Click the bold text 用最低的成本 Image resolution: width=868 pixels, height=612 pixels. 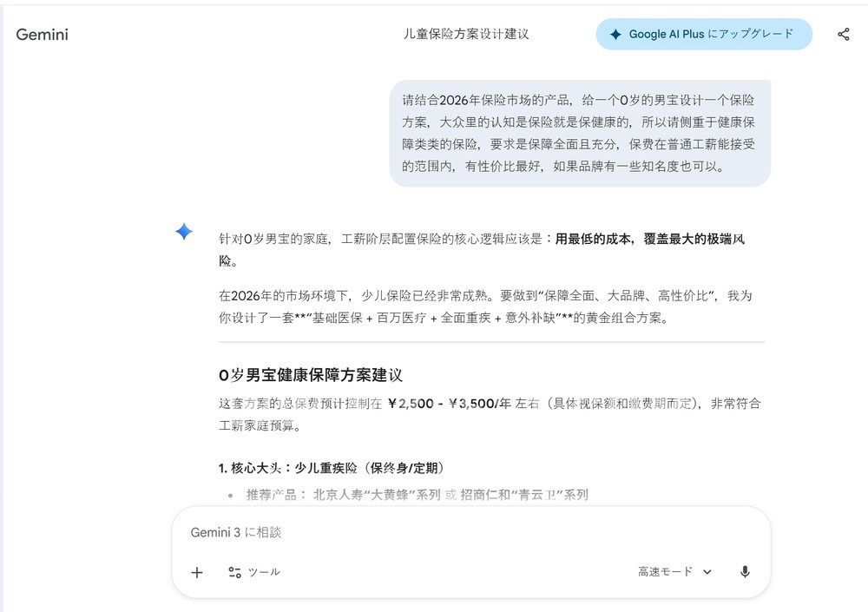(x=595, y=239)
